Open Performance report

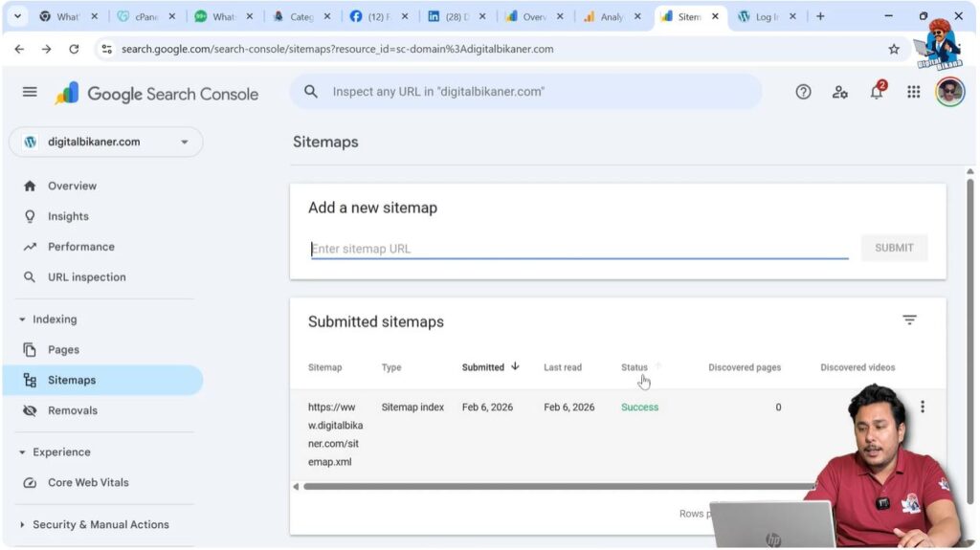(81, 247)
